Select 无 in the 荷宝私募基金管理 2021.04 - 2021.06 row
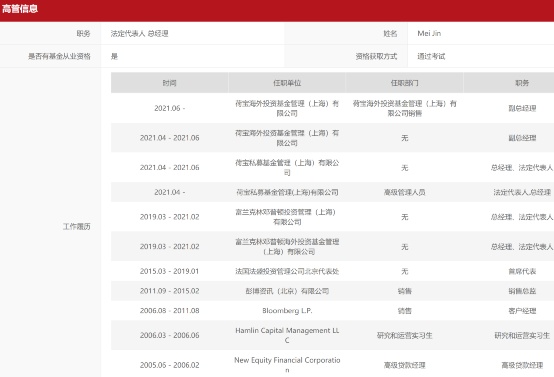 click(x=405, y=167)
